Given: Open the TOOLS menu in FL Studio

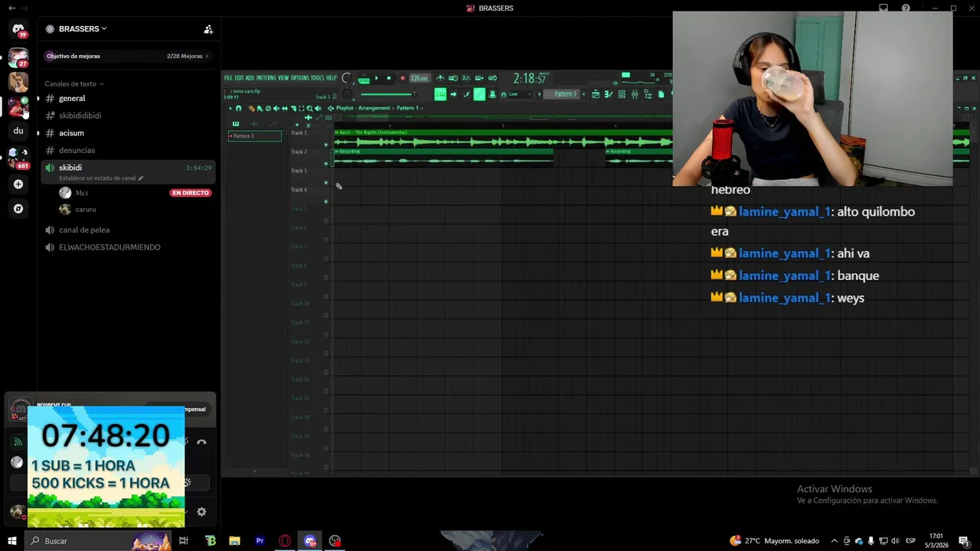Looking at the screenshot, I should [317, 78].
